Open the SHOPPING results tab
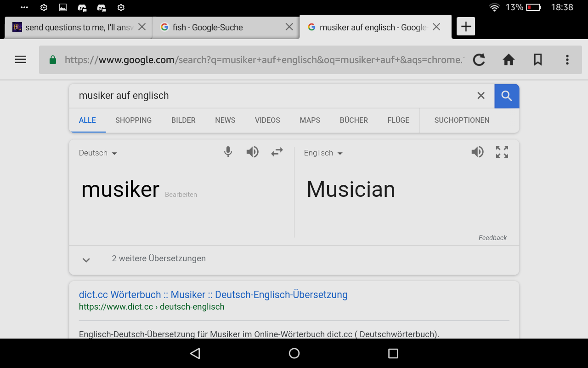The image size is (588, 368). point(134,120)
